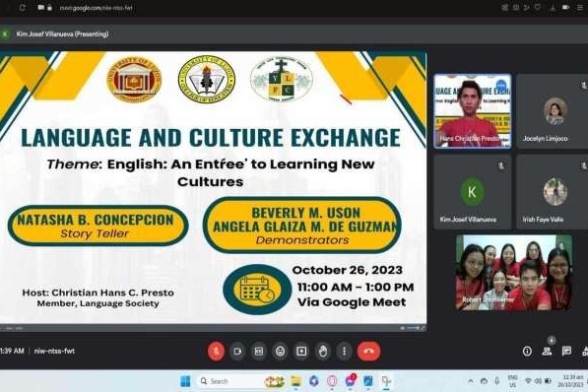Leave the call with red hang-up button
This screenshot has height=392, width=588.
[368, 351]
